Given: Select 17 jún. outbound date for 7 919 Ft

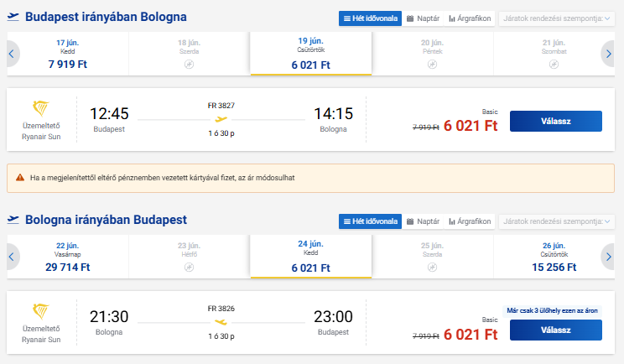Looking at the screenshot, I should 68,54.
